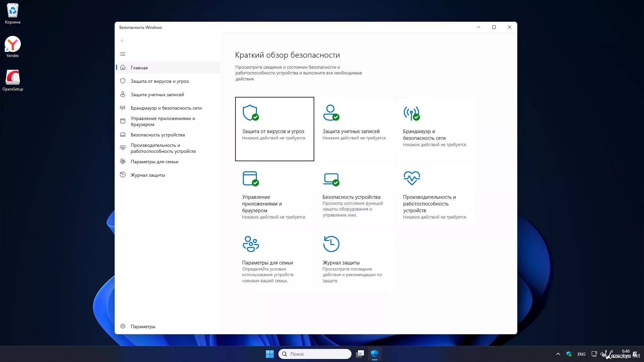Click the protection history clock tile icon

331,244
